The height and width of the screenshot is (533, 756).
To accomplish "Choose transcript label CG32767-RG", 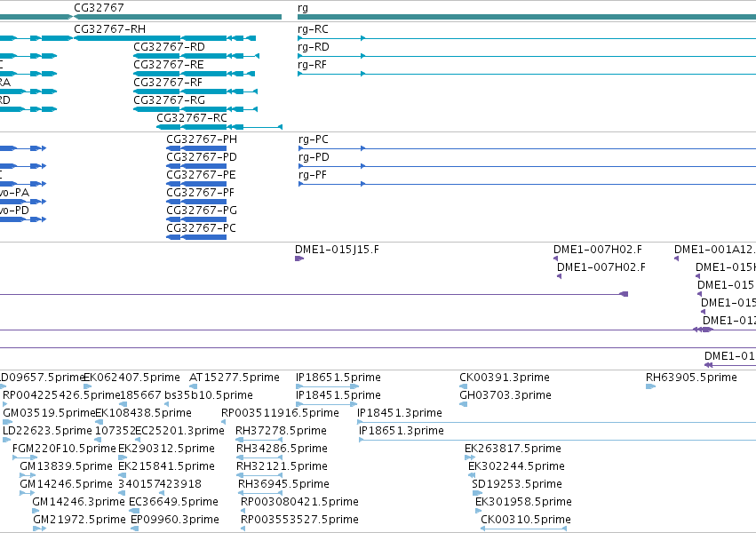I will 169,100.
